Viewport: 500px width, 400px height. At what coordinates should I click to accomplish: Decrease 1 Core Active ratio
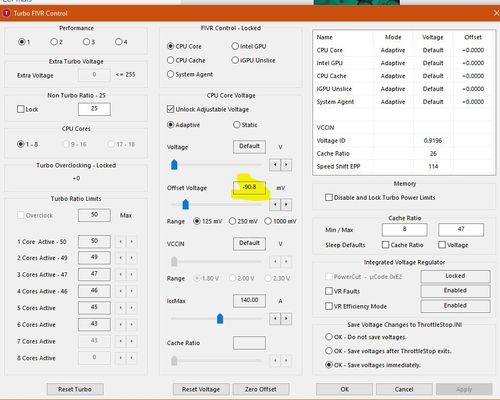coord(120,241)
